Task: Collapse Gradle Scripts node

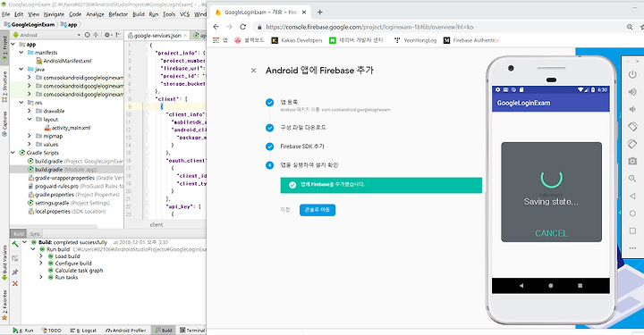Action: tap(13, 153)
